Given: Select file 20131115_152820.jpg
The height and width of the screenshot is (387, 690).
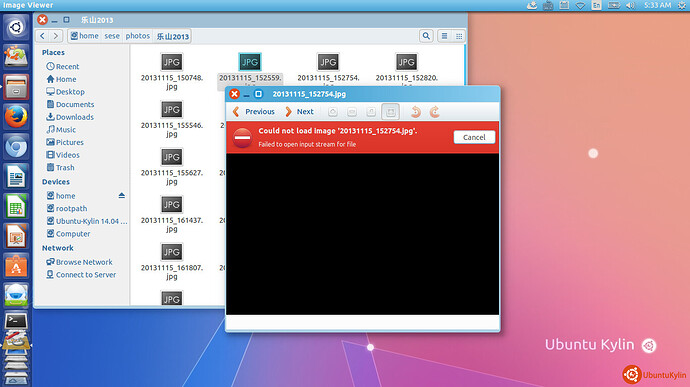Looking at the screenshot, I should pos(406,70).
